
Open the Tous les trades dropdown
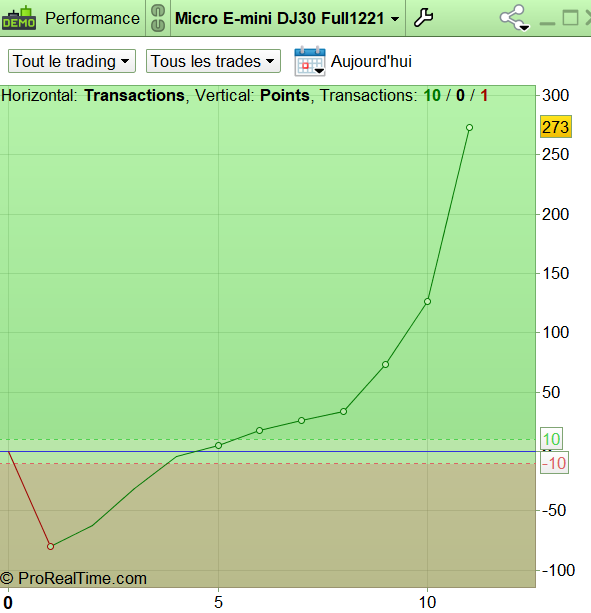pos(213,61)
